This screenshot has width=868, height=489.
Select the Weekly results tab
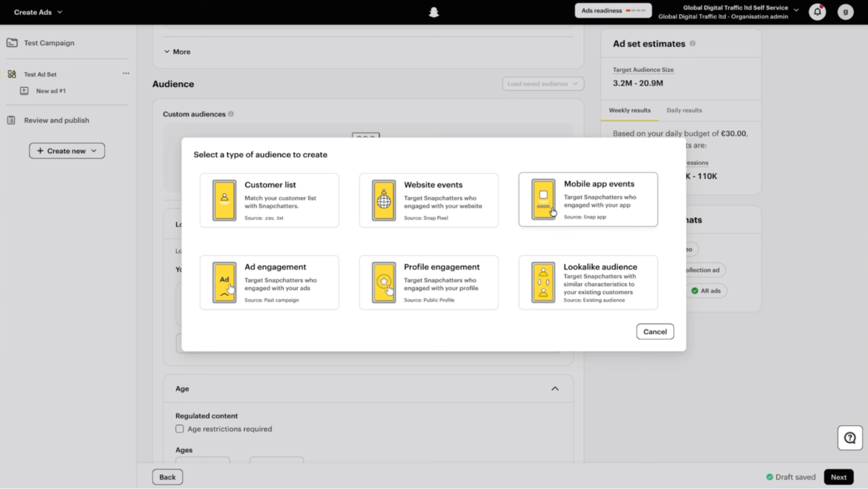[630, 110]
